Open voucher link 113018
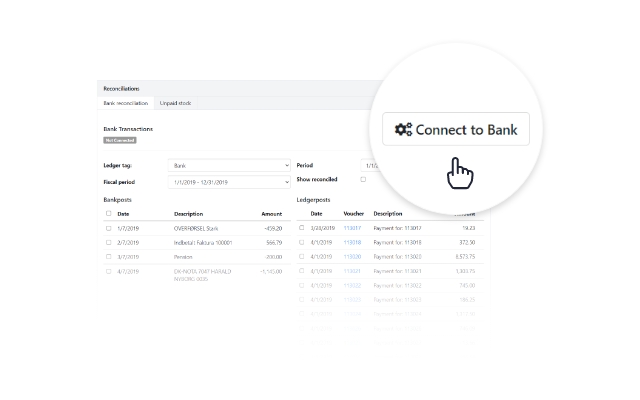The height and width of the screenshot is (400, 640). [352, 242]
